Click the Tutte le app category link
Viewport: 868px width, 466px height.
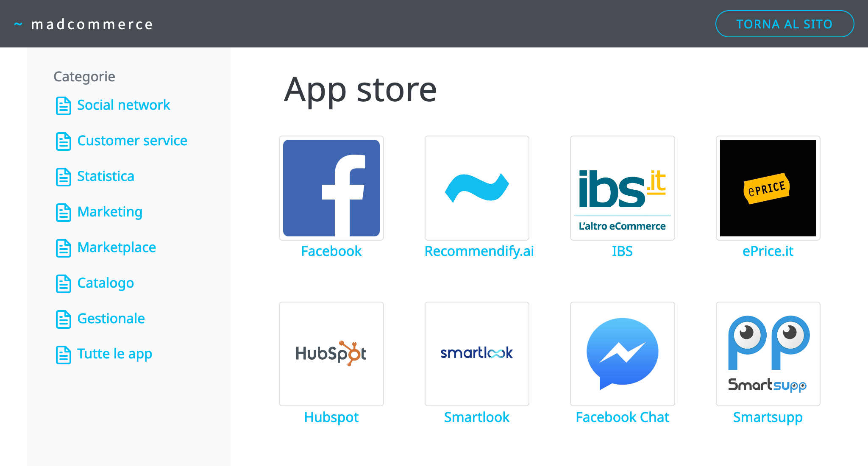[115, 353]
